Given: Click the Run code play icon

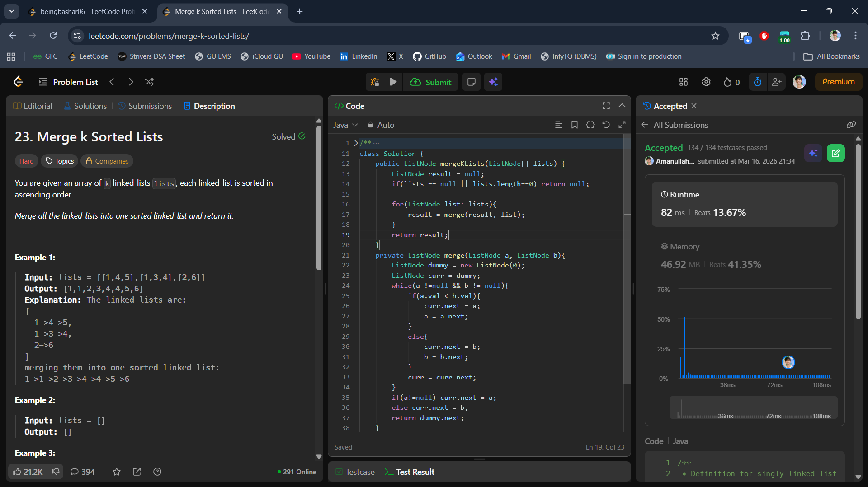Looking at the screenshot, I should coord(393,82).
